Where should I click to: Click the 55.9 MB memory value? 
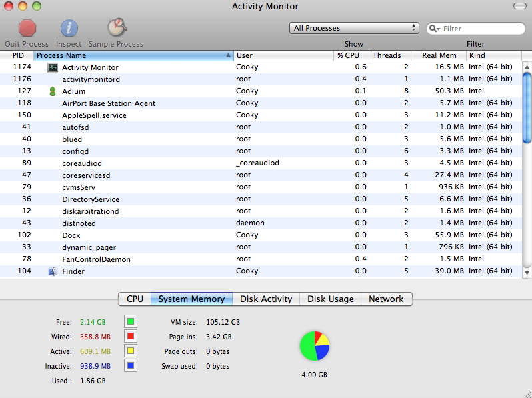point(449,235)
